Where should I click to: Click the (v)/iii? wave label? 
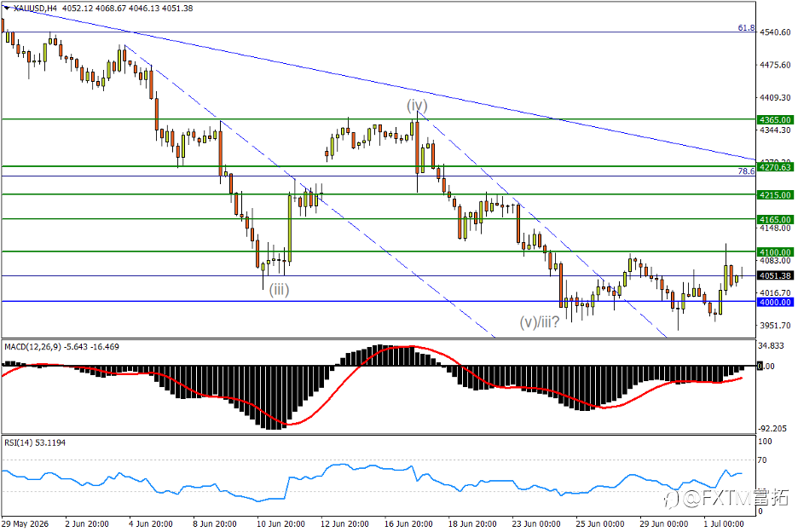[540, 321]
